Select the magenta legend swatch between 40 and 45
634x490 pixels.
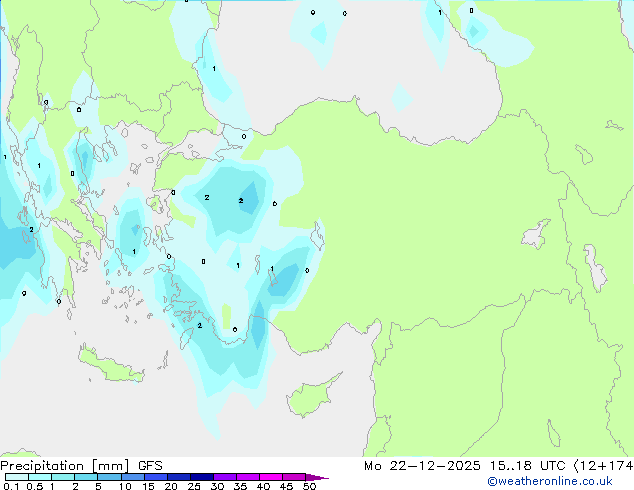(x=271, y=477)
